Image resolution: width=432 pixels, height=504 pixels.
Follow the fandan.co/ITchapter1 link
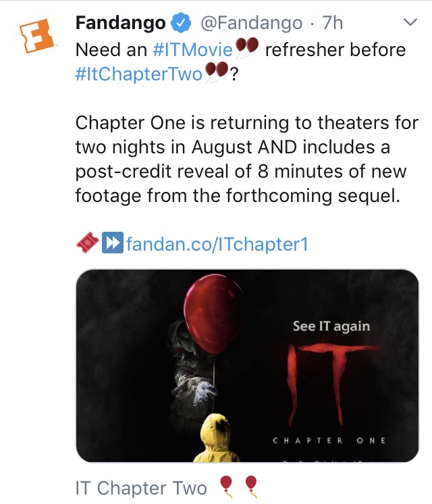point(217,244)
